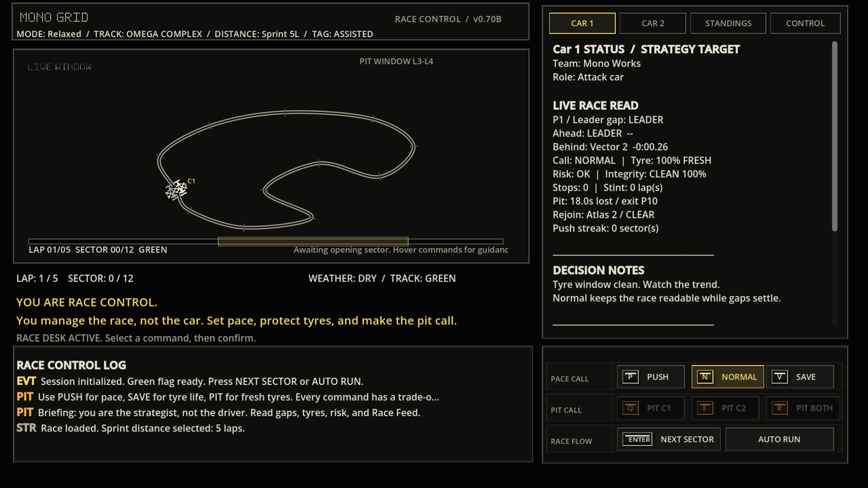Click the C1 car marker on track
Screen dimensions: 868x488
[177, 190]
